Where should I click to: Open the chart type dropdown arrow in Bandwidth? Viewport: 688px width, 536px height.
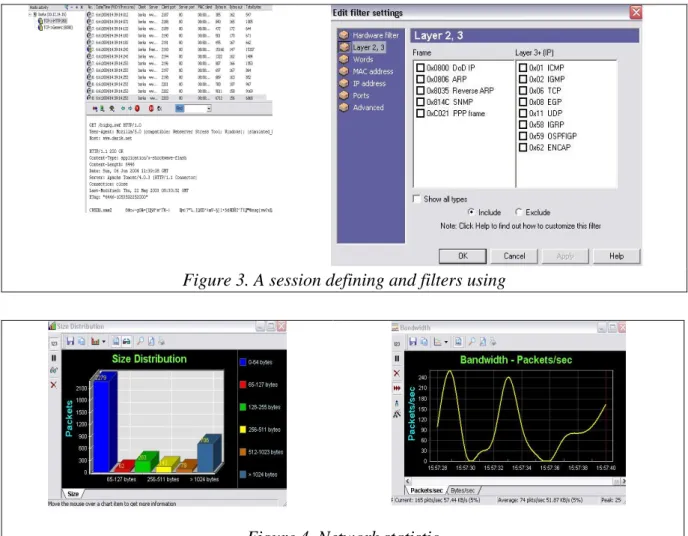(x=446, y=342)
